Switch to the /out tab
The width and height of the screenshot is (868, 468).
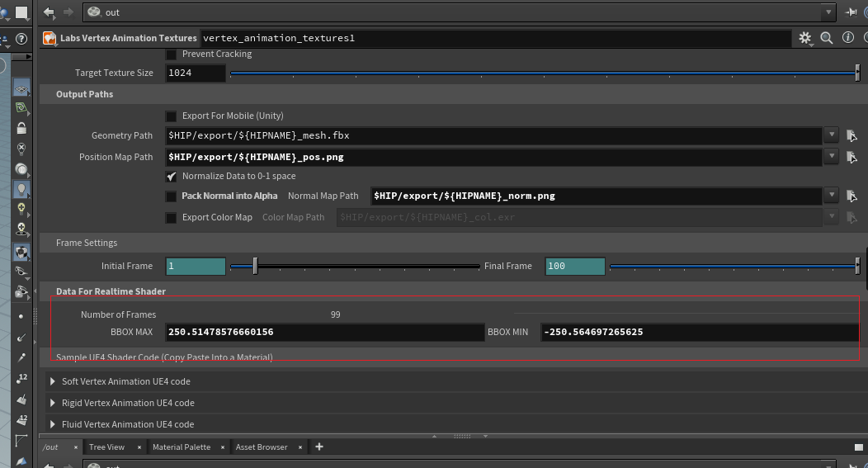(50, 447)
